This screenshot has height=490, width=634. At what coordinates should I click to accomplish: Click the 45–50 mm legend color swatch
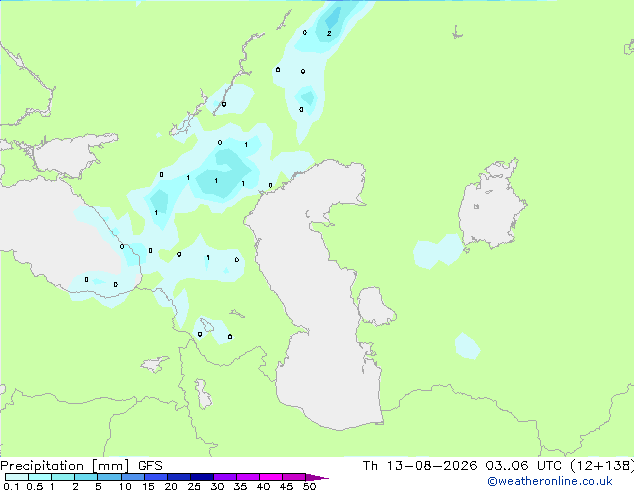(x=294, y=477)
